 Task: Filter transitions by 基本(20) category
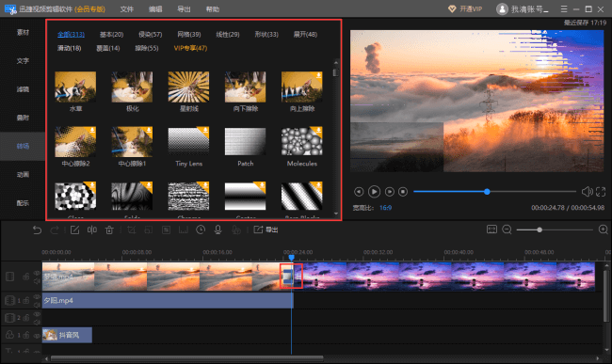pyautogui.click(x=112, y=34)
